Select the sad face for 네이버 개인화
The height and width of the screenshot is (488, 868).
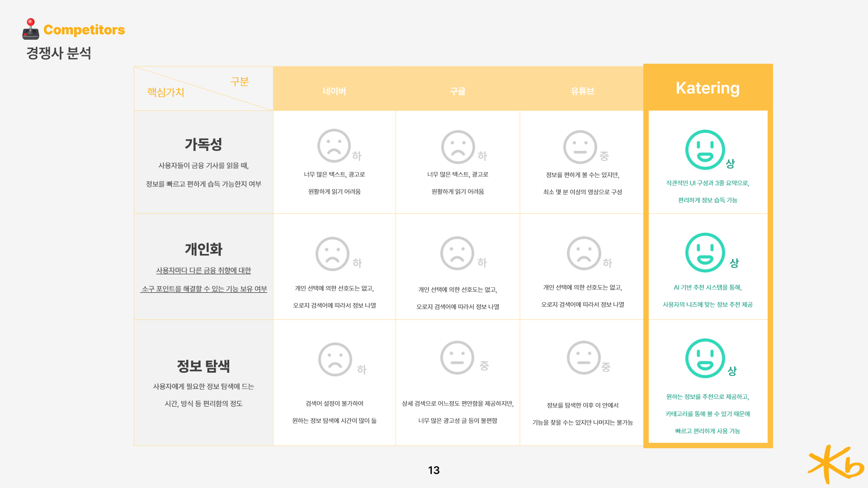pyautogui.click(x=332, y=254)
